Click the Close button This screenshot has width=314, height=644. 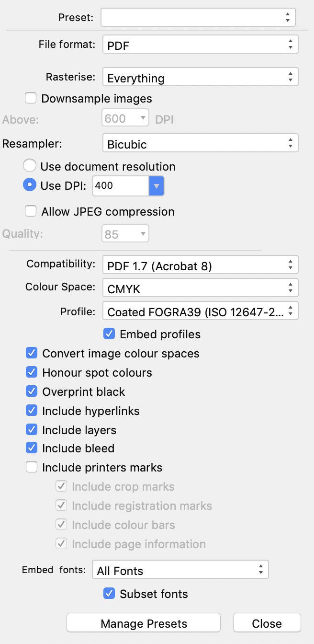pyautogui.click(x=267, y=622)
